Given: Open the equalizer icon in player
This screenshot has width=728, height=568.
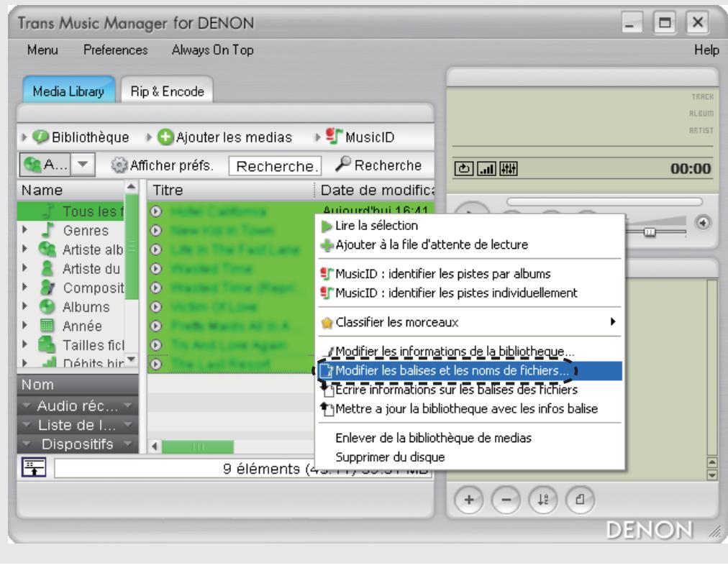Looking at the screenshot, I should 509,169.
